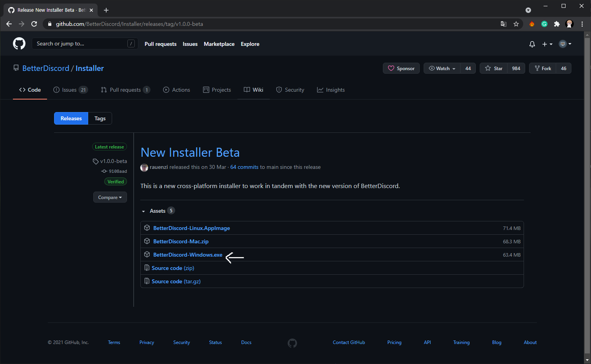Go to Marketplace
The image size is (591, 364).
[219, 44]
